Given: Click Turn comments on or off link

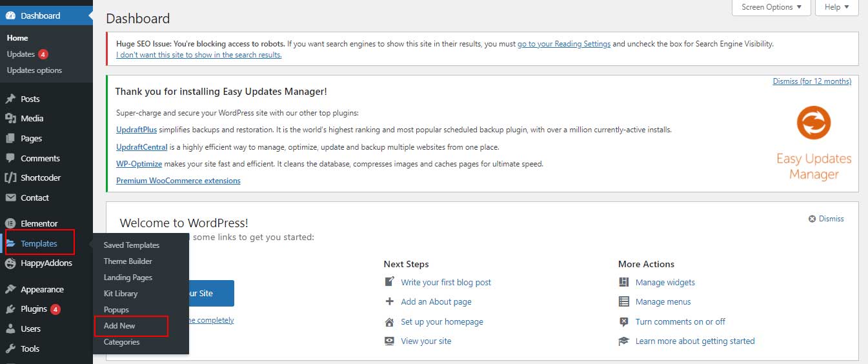Looking at the screenshot, I should pyautogui.click(x=680, y=321).
